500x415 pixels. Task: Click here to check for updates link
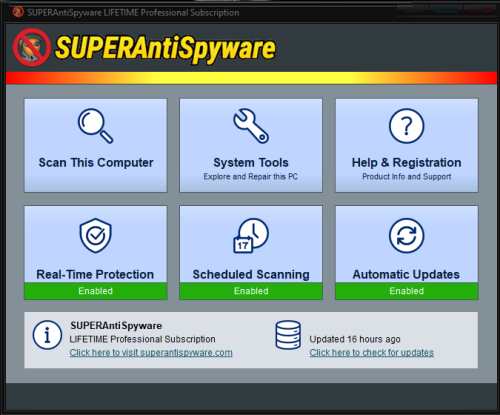pos(372,353)
